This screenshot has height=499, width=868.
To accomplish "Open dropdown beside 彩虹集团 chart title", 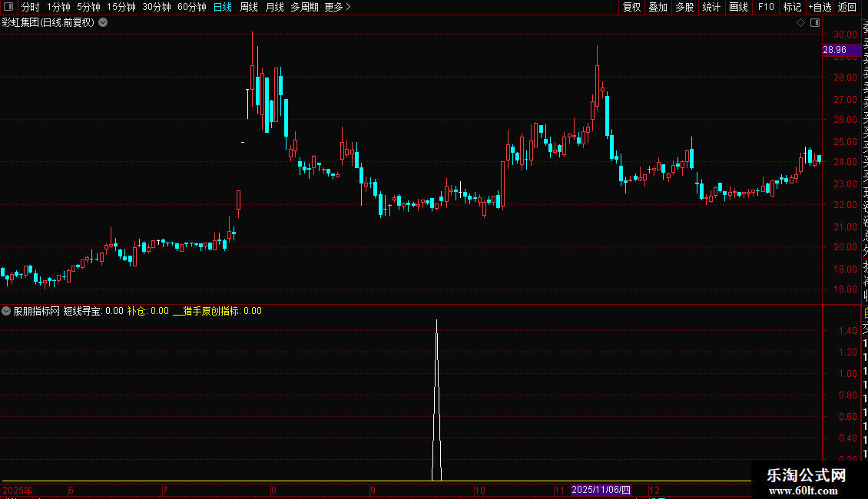I will 103,23.
